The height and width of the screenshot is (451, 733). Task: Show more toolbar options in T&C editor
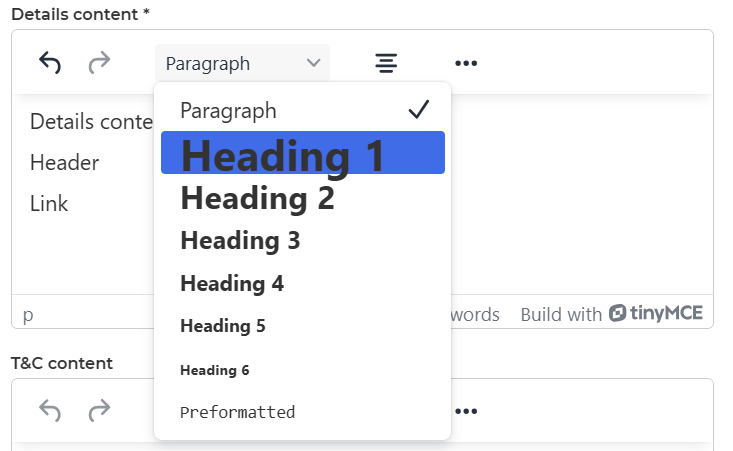(466, 411)
